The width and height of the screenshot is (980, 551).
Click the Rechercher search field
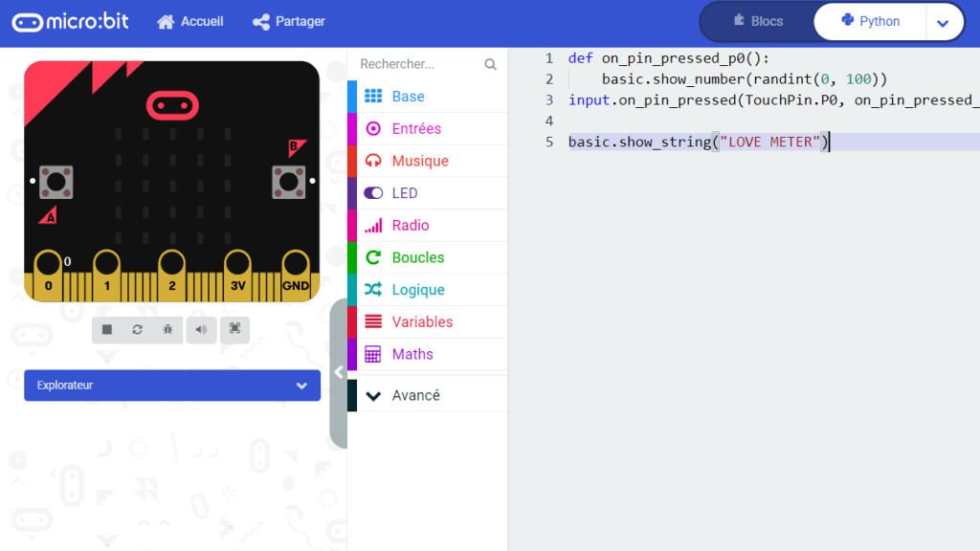[419, 64]
